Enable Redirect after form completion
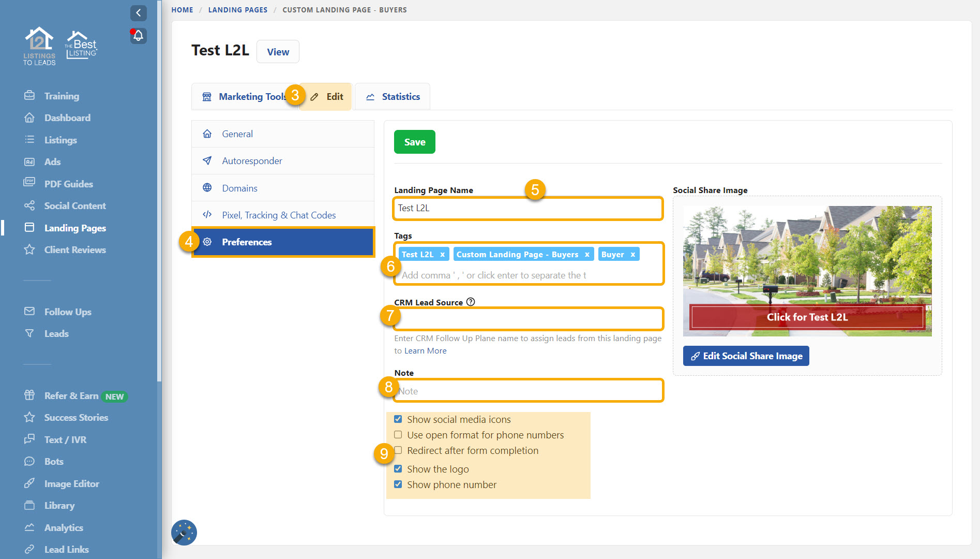This screenshot has height=559, width=980. click(398, 450)
